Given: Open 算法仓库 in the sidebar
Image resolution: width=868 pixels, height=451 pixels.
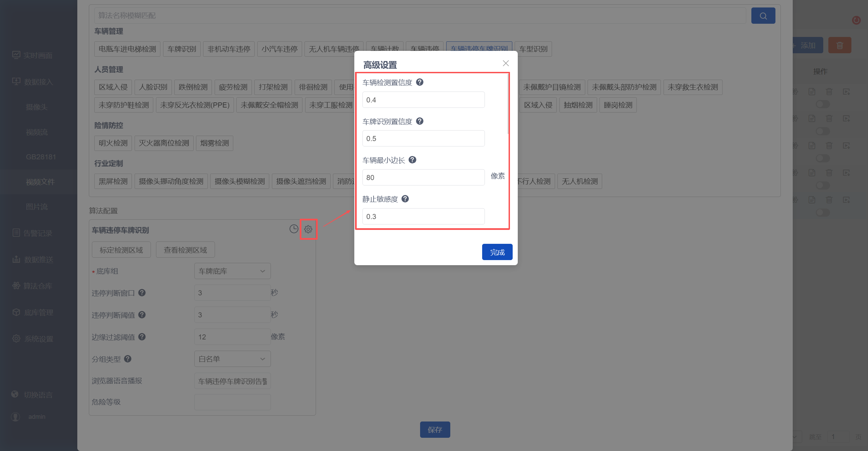Looking at the screenshot, I should click(33, 286).
